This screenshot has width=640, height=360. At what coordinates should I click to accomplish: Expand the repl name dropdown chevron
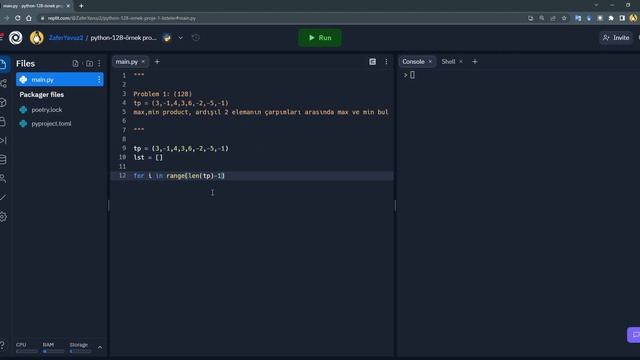pos(180,38)
